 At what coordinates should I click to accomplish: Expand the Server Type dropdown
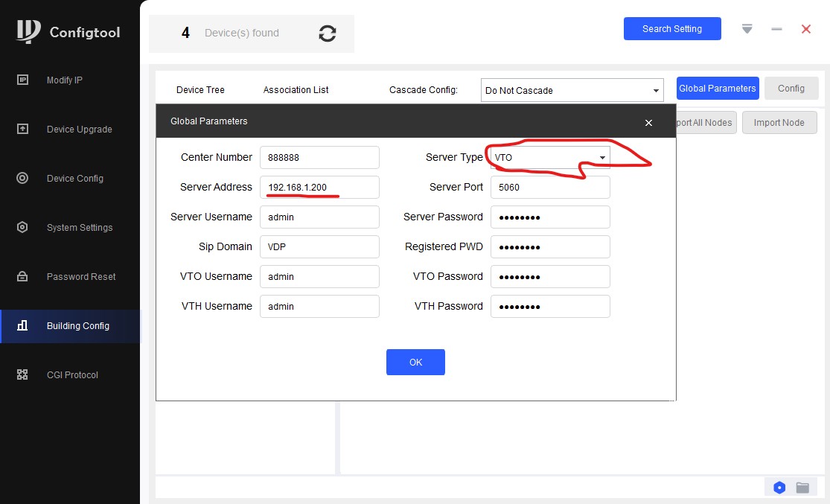tap(601, 158)
